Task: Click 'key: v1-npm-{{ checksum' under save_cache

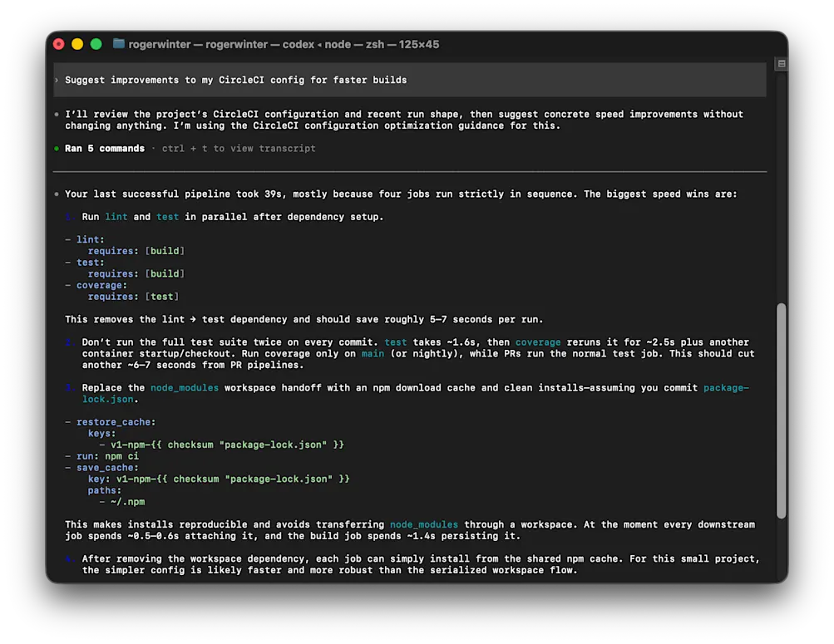Action: point(219,479)
